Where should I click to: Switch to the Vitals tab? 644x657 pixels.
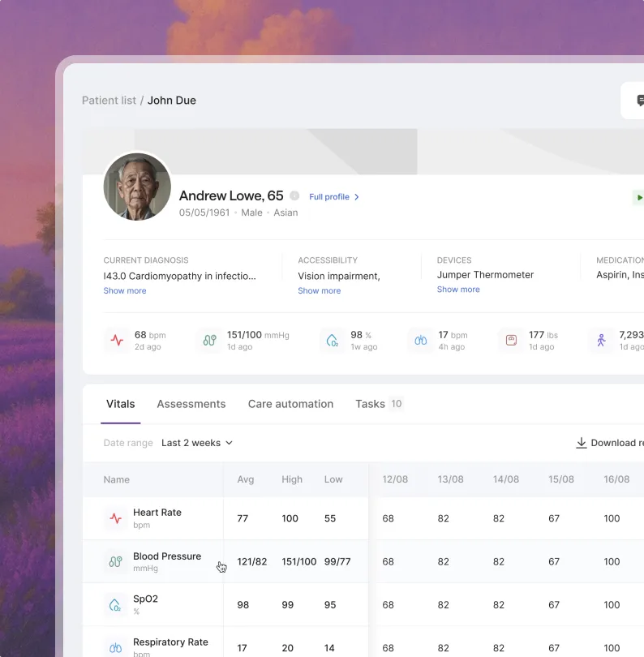click(121, 404)
